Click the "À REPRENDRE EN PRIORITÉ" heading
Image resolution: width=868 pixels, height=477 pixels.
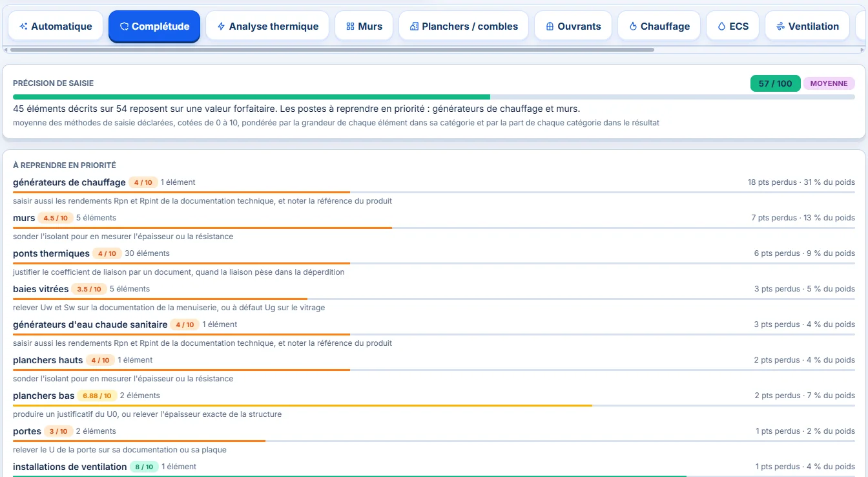pyautogui.click(x=65, y=165)
